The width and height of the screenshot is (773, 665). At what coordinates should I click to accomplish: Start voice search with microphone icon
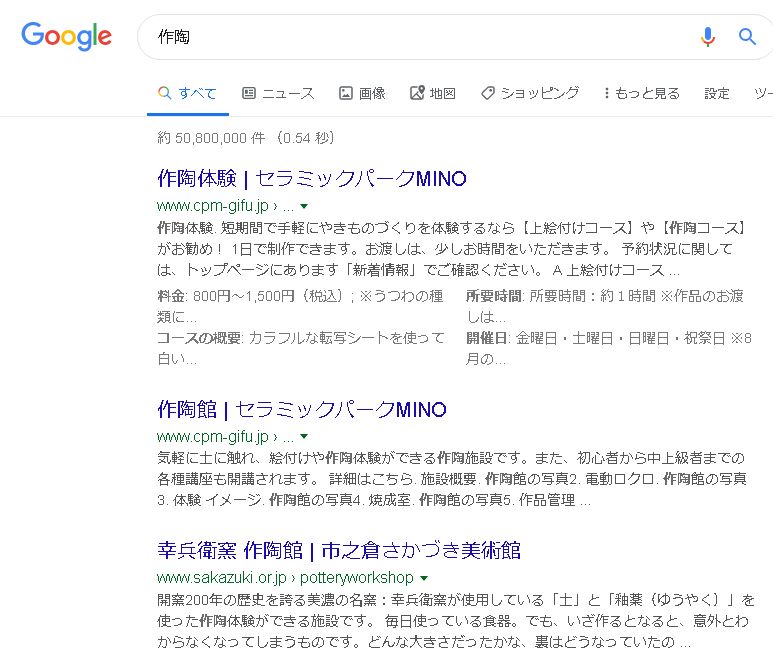[x=707, y=36]
